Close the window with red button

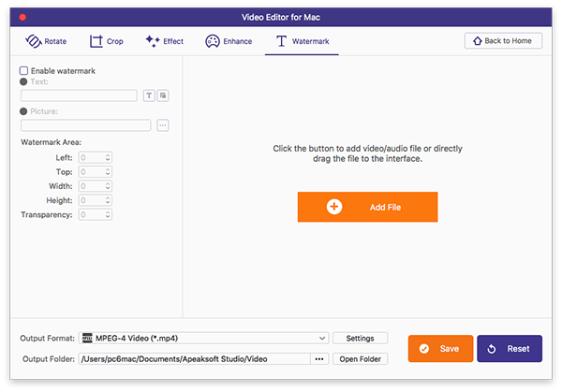point(22,17)
